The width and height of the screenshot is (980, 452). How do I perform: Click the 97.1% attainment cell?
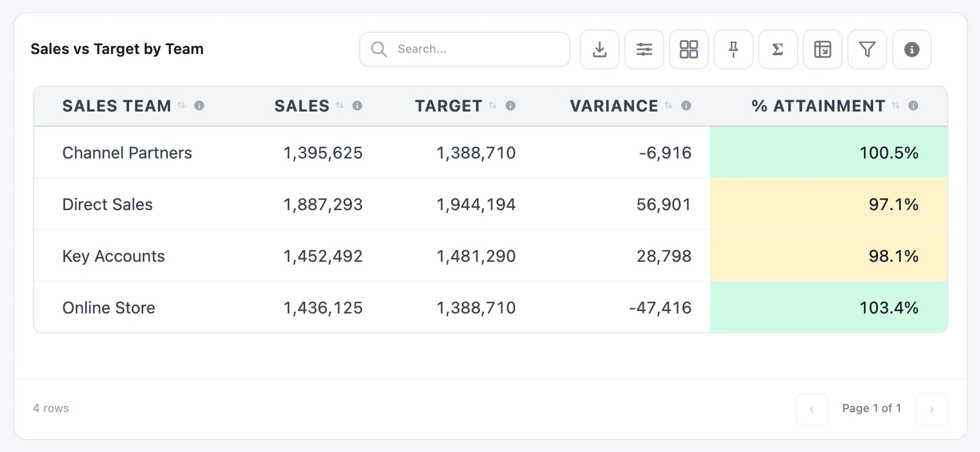tap(829, 204)
